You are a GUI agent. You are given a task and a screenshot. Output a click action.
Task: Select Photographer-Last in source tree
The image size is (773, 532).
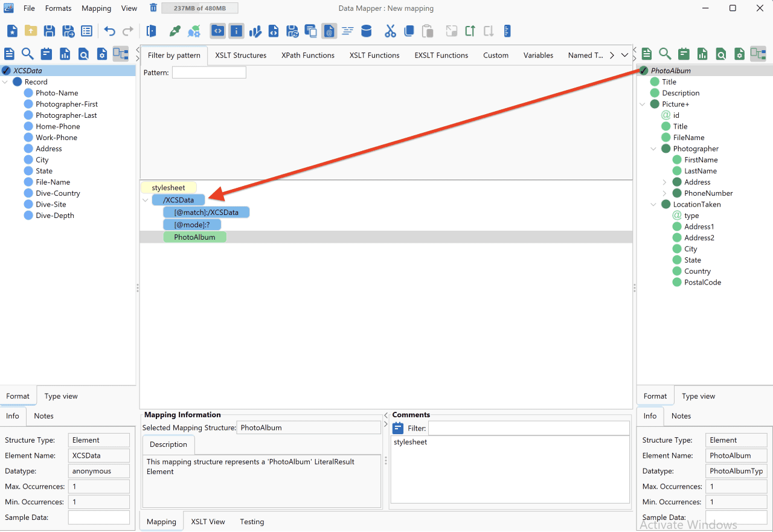tap(66, 115)
